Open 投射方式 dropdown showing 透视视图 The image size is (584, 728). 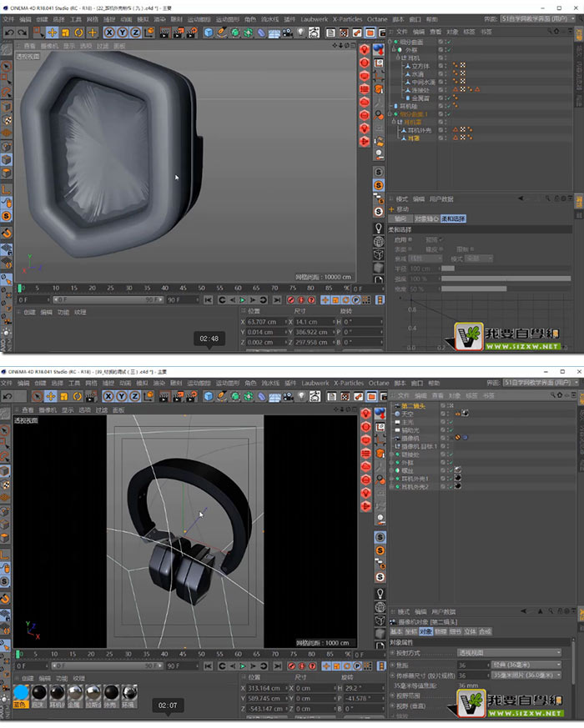pos(510,652)
